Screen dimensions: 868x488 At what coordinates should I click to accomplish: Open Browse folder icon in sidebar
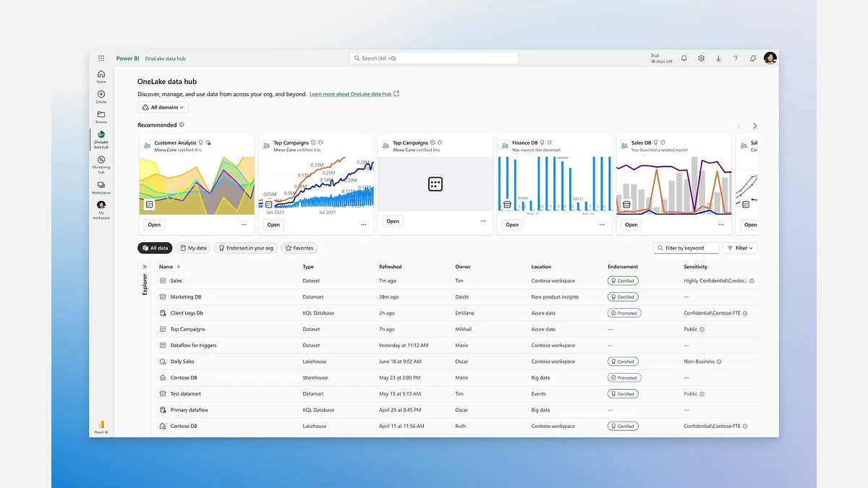(x=101, y=117)
